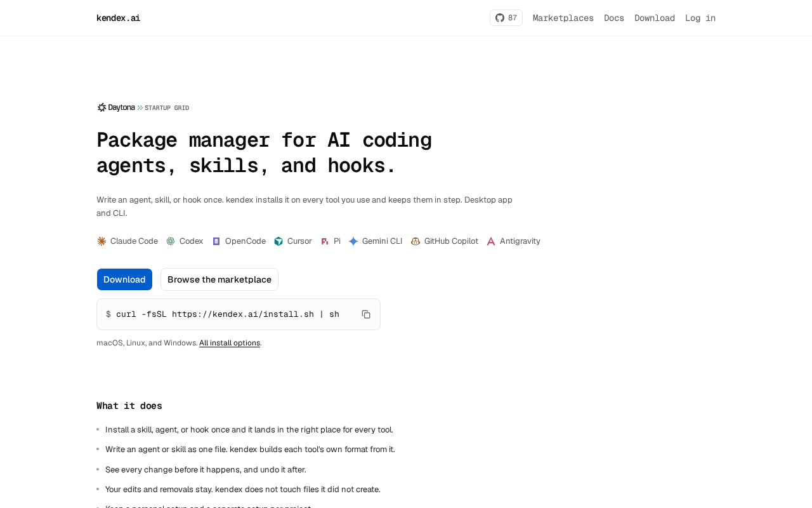Viewport: 812px width, 508px height.
Task: Click Browse the marketplace button
Action: (219, 279)
